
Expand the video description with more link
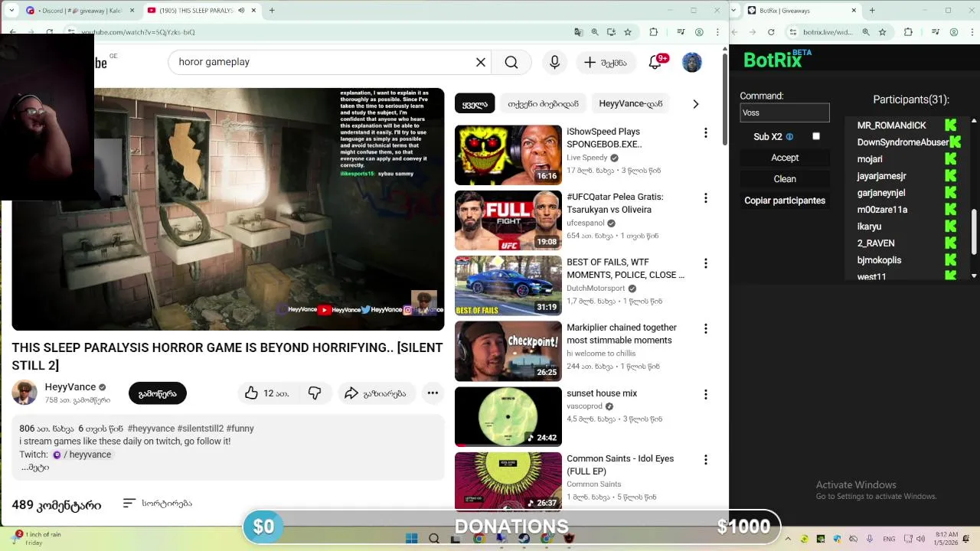(34, 468)
